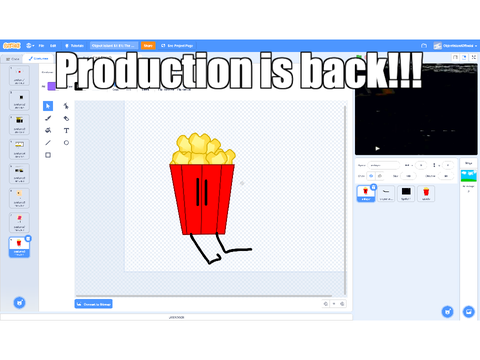
Task: Open the Backpack bar
Action: pos(176,317)
